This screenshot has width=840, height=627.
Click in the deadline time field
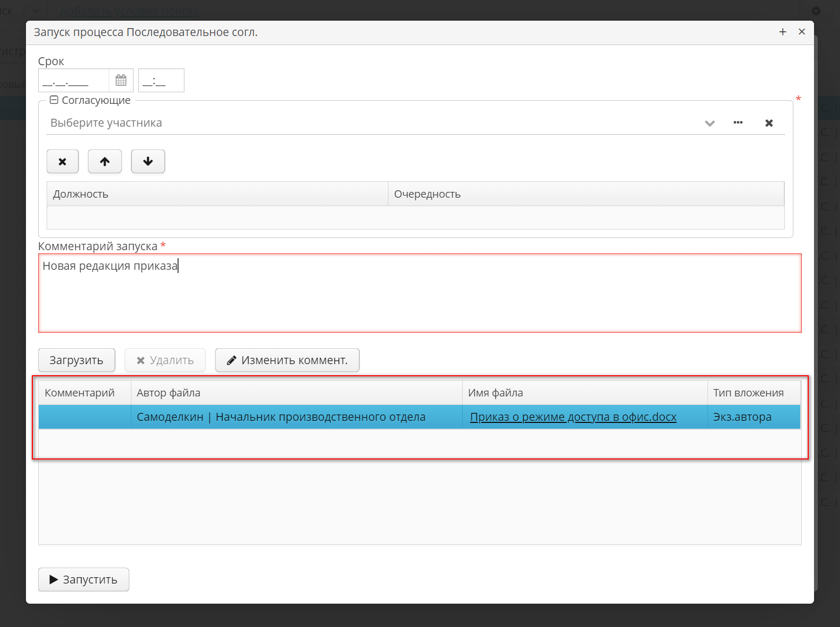(x=161, y=81)
